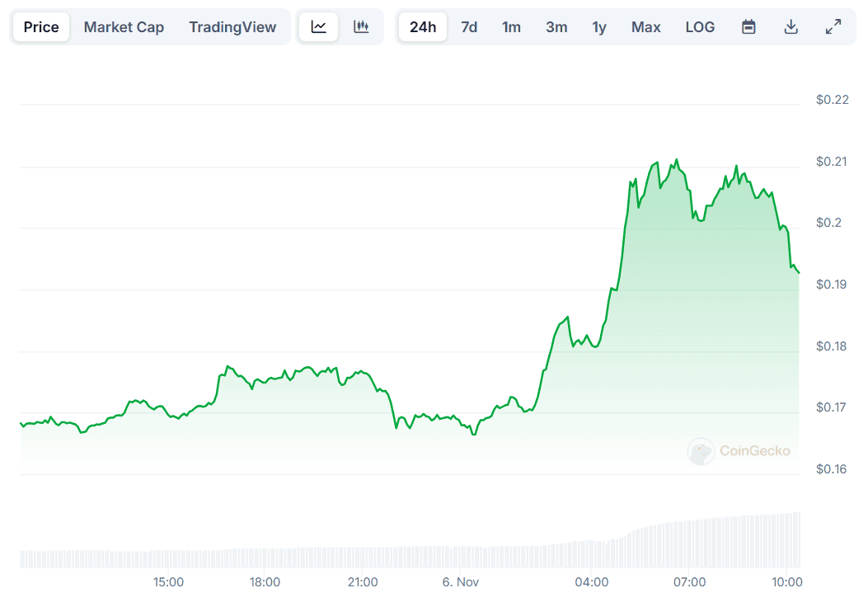Screen dimensions: 868x602
Task: Select the Price tab
Action: pos(41,27)
